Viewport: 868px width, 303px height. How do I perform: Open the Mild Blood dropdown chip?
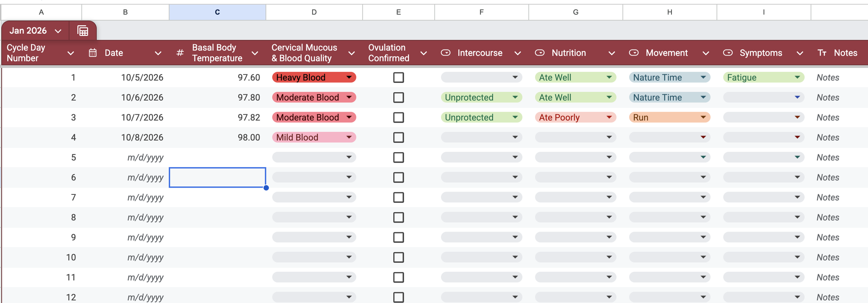click(x=314, y=137)
